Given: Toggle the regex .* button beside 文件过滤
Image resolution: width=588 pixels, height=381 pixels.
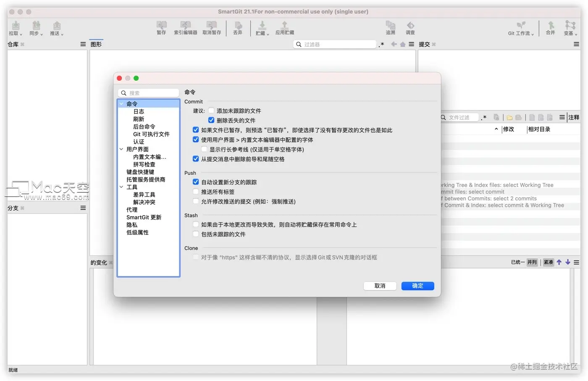Looking at the screenshot, I should coord(484,118).
